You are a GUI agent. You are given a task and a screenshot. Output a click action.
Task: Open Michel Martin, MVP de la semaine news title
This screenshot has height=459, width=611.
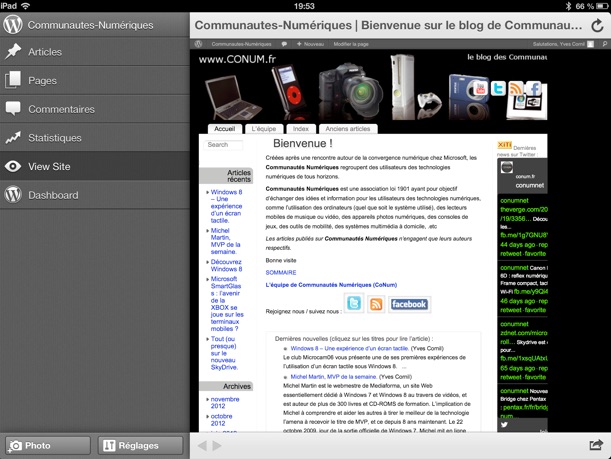pyautogui.click(x=334, y=377)
